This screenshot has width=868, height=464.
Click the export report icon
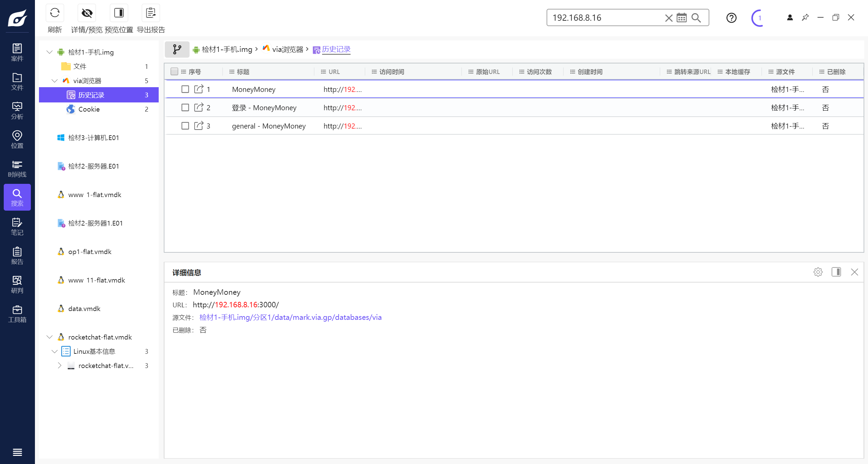point(151,13)
